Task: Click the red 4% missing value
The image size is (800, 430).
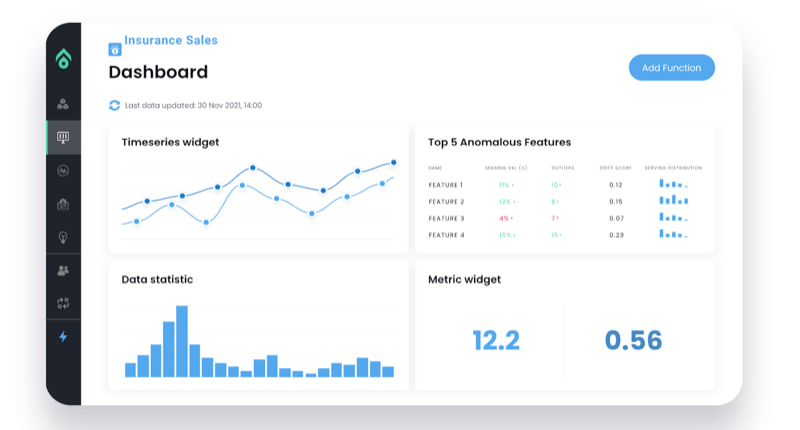Action: click(x=506, y=219)
